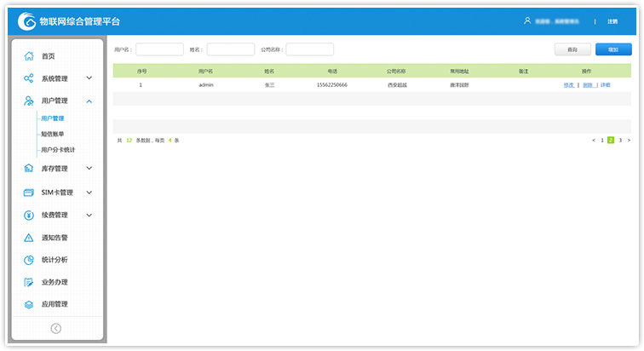
Task: Click the 业务办理 document edit icon
Action: pos(28,282)
